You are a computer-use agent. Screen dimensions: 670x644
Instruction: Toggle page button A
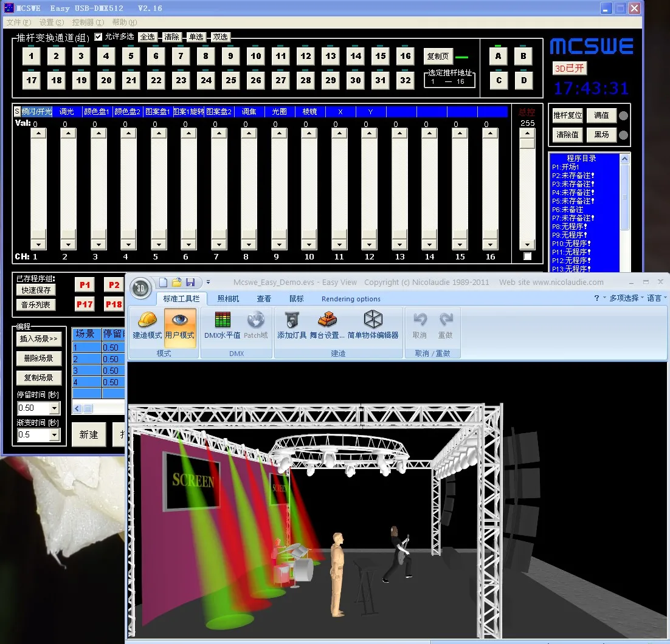(498, 56)
